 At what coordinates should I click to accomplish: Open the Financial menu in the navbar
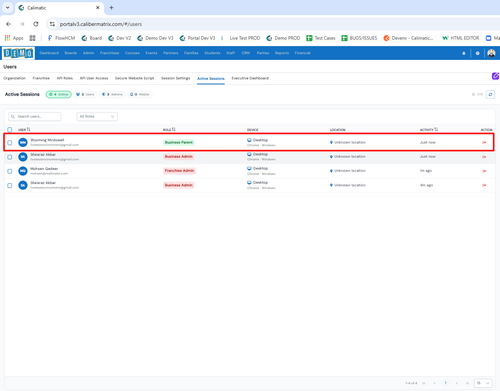(x=302, y=53)
